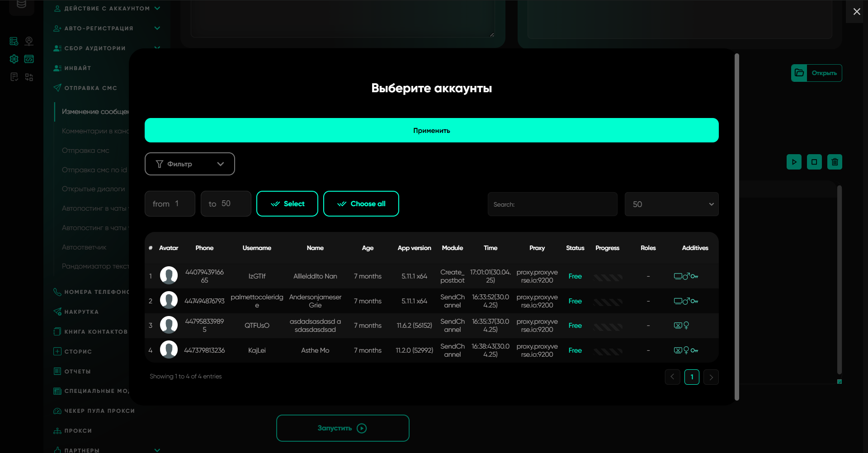Viewport: 868px width, 453px height.
Task: Click the server checkmark icon in left sidebar
Action: click(x=14, y=41)
